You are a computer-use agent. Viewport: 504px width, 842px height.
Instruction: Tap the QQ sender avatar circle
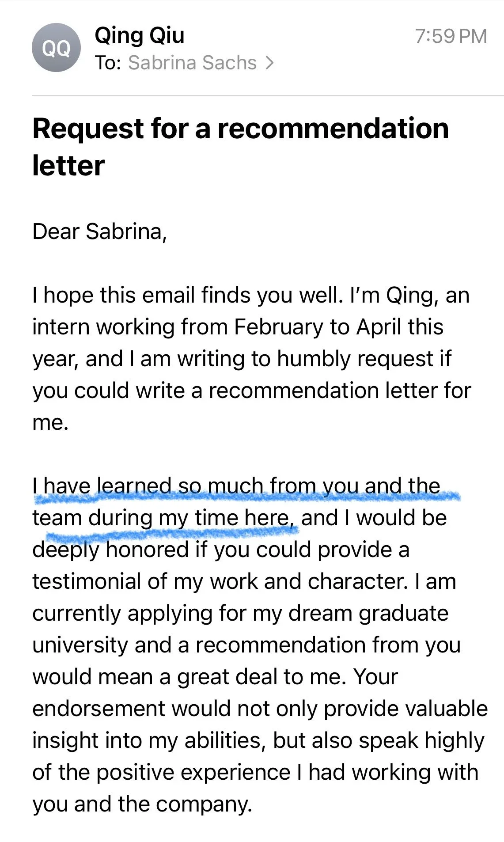56,48
